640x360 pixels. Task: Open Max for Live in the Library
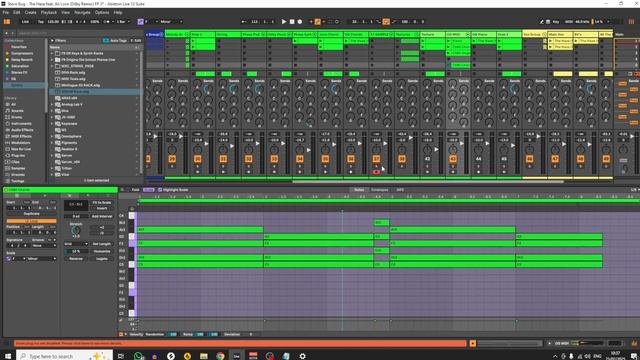point(21,149)
